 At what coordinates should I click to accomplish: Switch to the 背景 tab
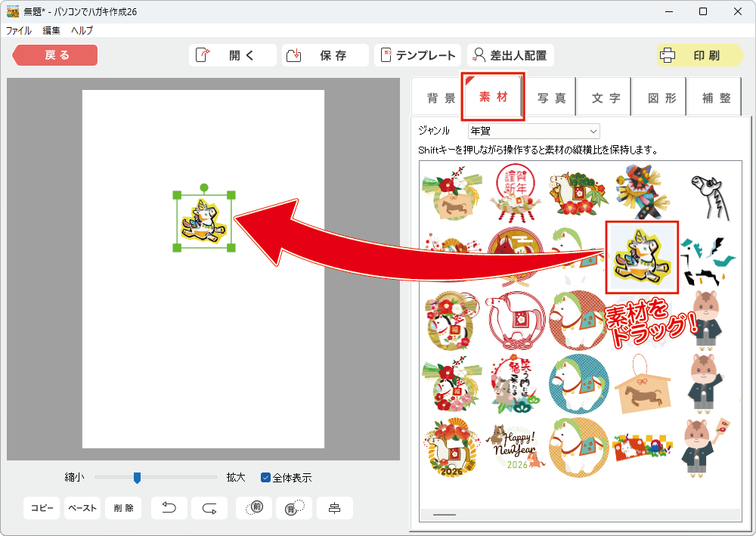click(x=441, y=98)
